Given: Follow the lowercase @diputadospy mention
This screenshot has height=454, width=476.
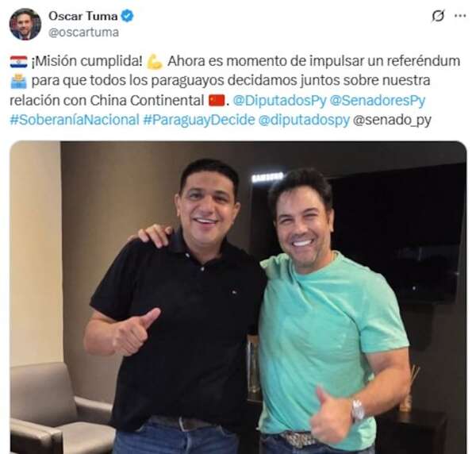Looking at the screenshot, I should point(304,120).
